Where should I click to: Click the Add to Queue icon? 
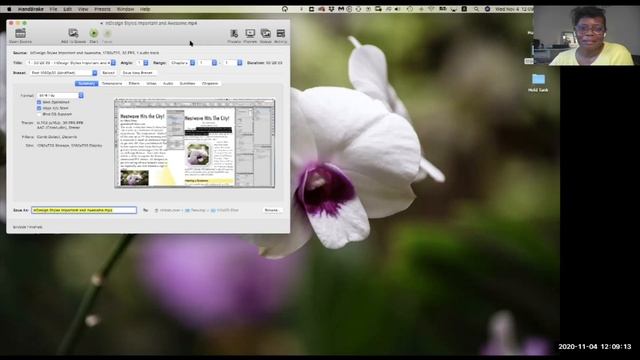[x=73, y=33]
